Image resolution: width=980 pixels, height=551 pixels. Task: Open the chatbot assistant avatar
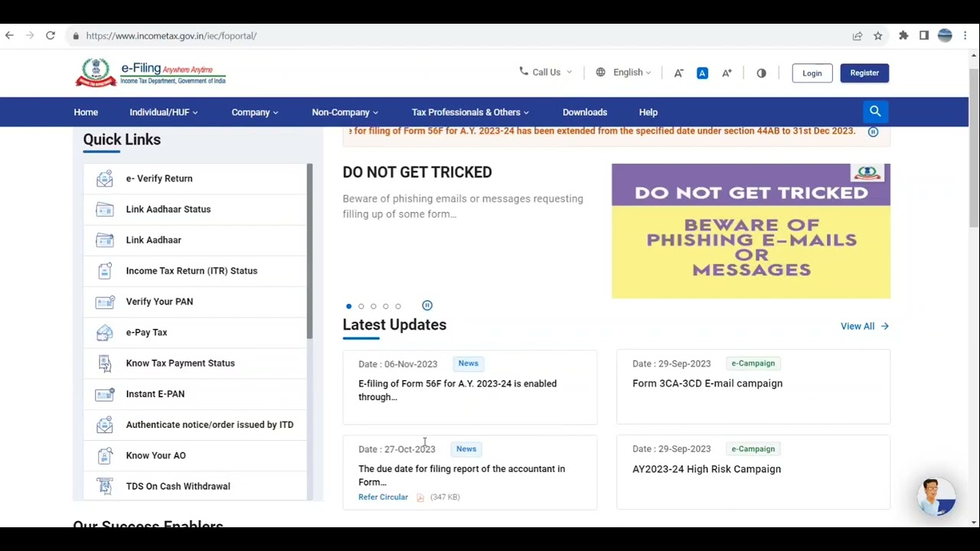936,496
